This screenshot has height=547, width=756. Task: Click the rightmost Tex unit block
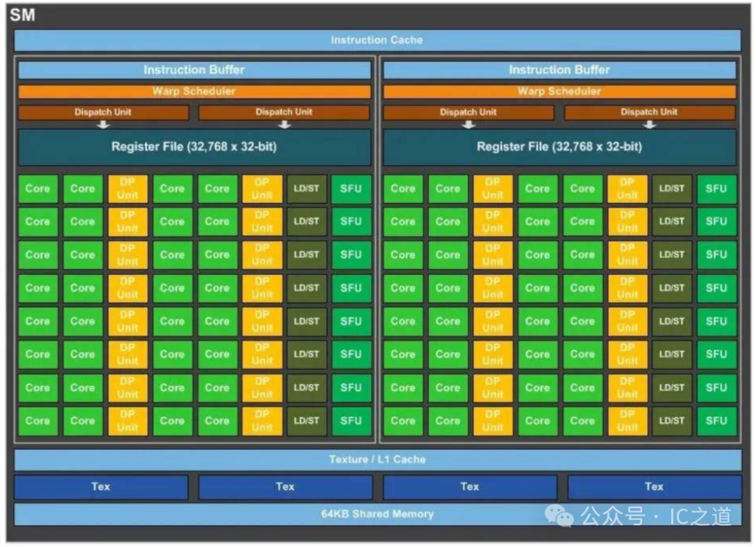tap(654, 487)
